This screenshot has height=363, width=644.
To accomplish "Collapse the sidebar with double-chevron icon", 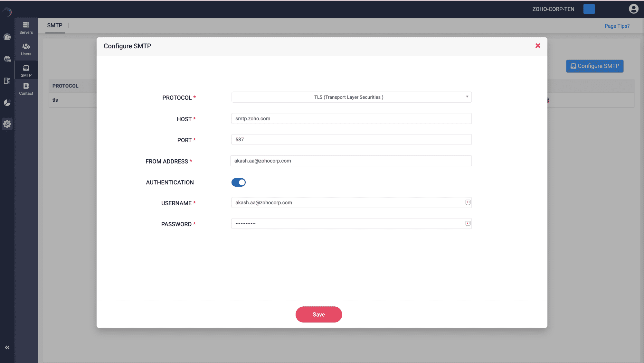I will click(7, 347).
